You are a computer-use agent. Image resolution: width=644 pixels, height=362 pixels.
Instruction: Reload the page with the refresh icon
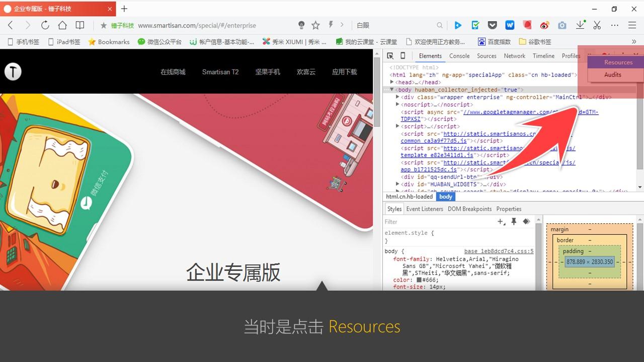pyautogui.click(x=45, y=25)
